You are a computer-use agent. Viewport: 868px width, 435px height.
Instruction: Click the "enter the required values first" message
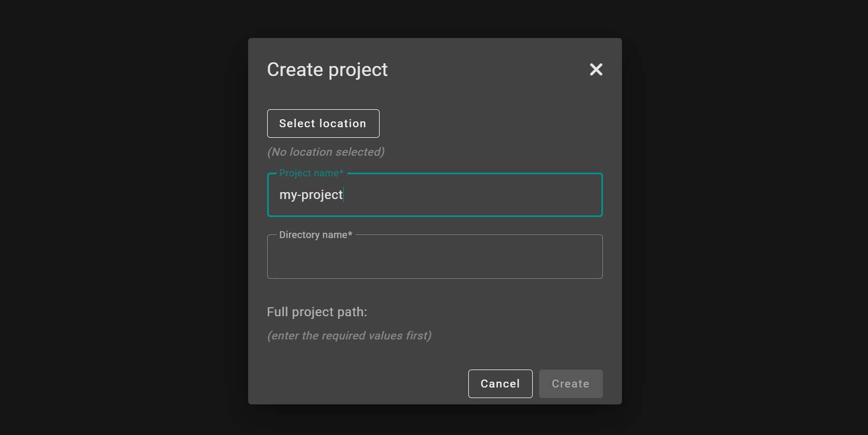(x=350, y=336)
